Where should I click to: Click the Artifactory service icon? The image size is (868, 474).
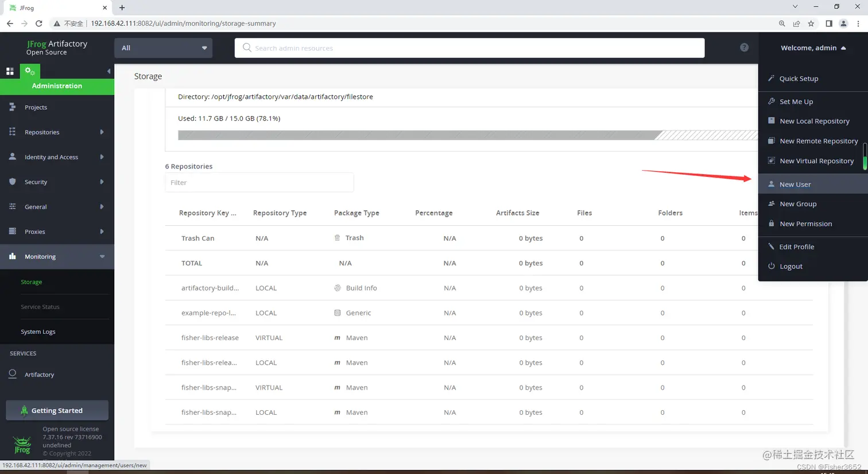(12, 373)
